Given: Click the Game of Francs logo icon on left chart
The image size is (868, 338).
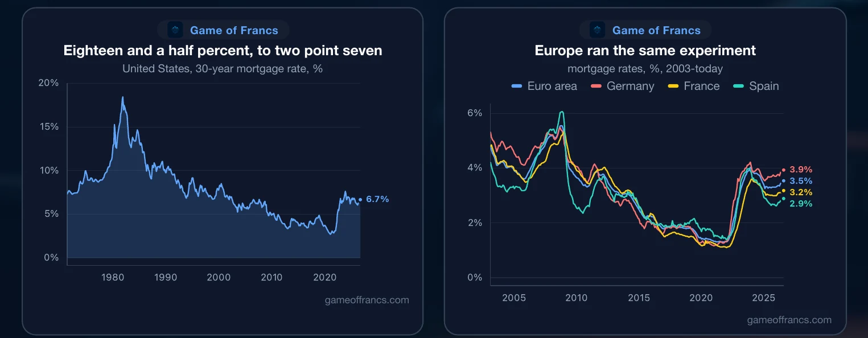Looking at the screenshot, I should pyautogui.click(x=175, y=30).
